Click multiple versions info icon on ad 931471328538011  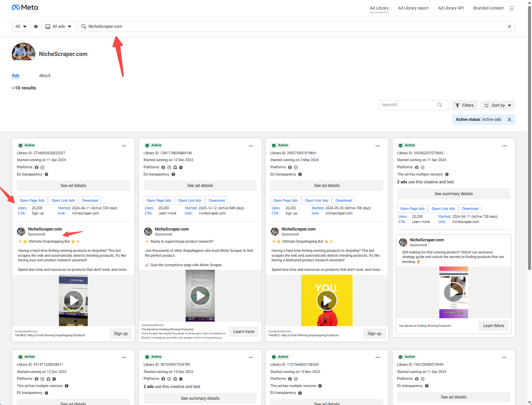[67, 386]
